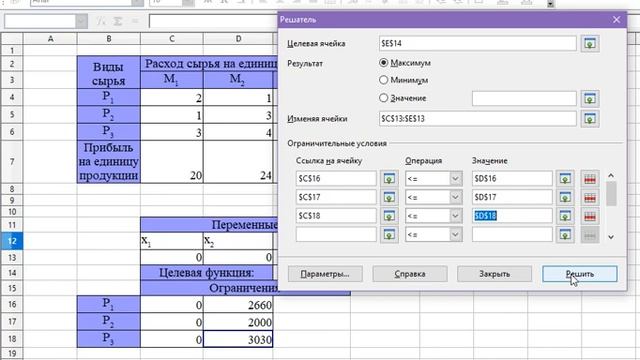Click the empty Значение result input field

524,98
